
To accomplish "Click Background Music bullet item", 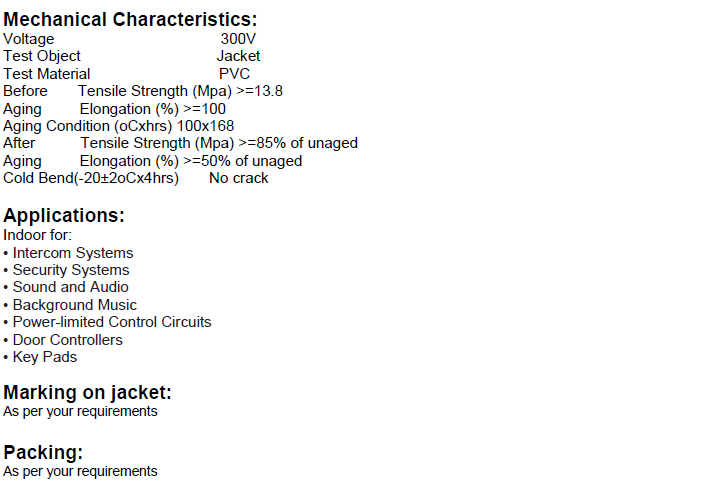I will (70, 305).
